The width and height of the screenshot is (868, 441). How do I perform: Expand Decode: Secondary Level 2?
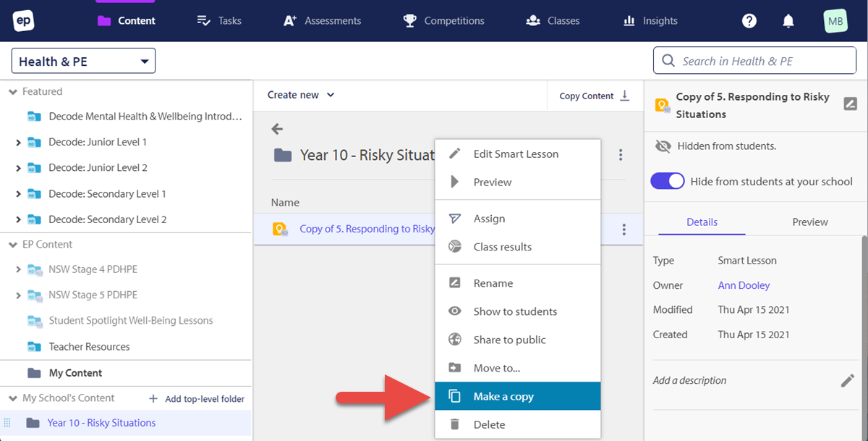point(18,219)
